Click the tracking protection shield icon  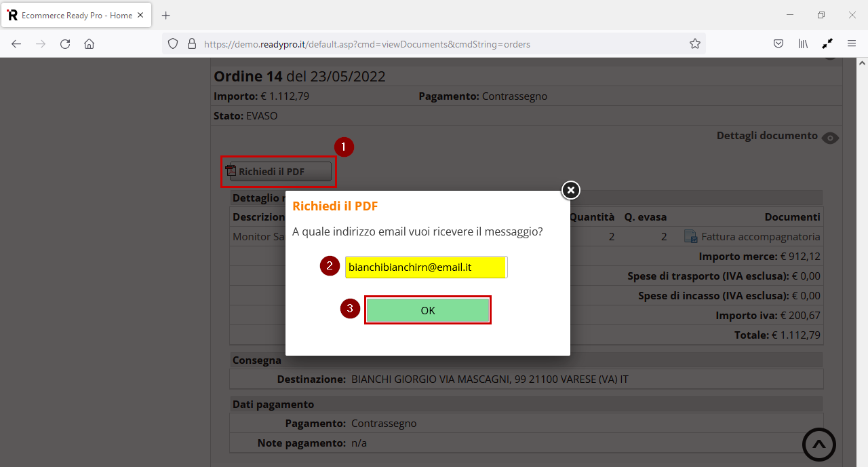[173, 43]
